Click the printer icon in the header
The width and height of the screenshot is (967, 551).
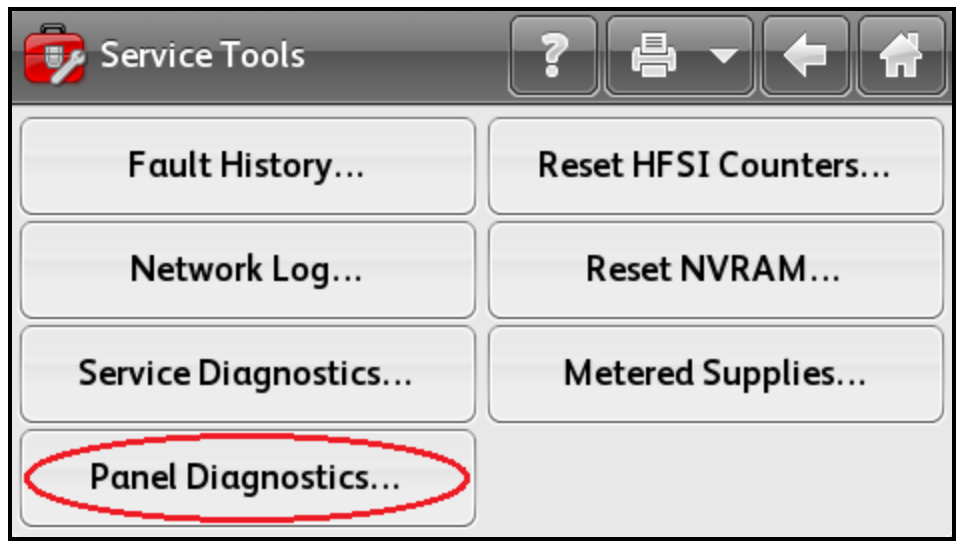[654, 56]
